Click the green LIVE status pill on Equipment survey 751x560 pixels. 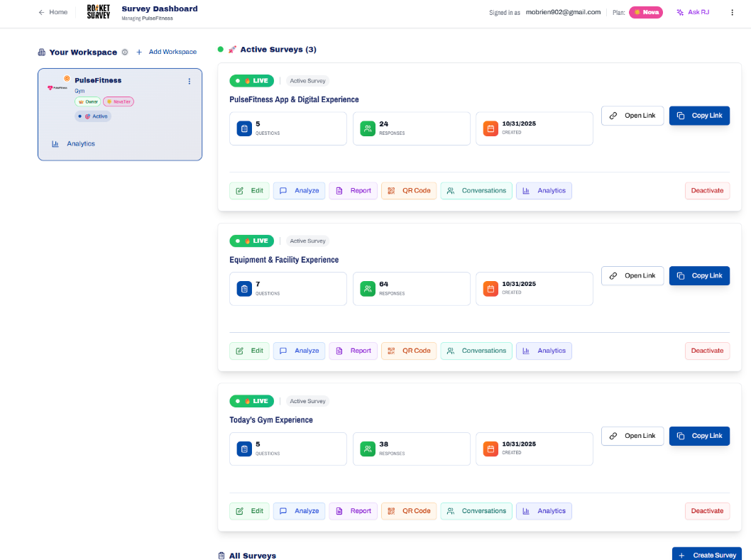pyautogui.click(x=251, y=241)
